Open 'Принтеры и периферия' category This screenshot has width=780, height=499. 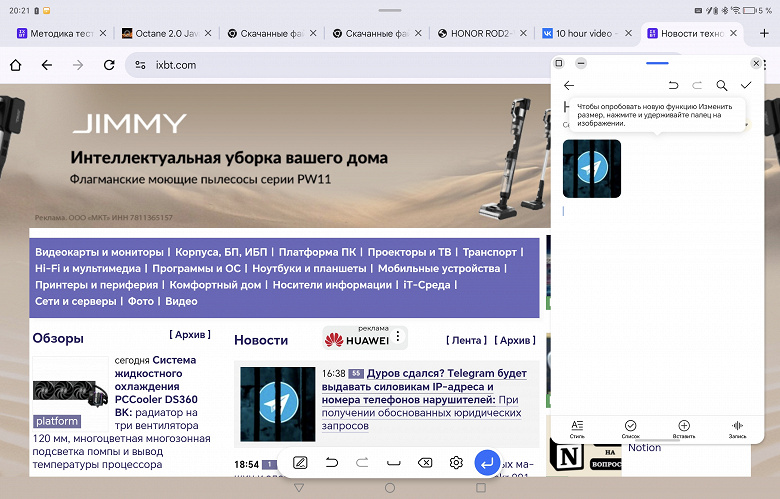[97, 285]
